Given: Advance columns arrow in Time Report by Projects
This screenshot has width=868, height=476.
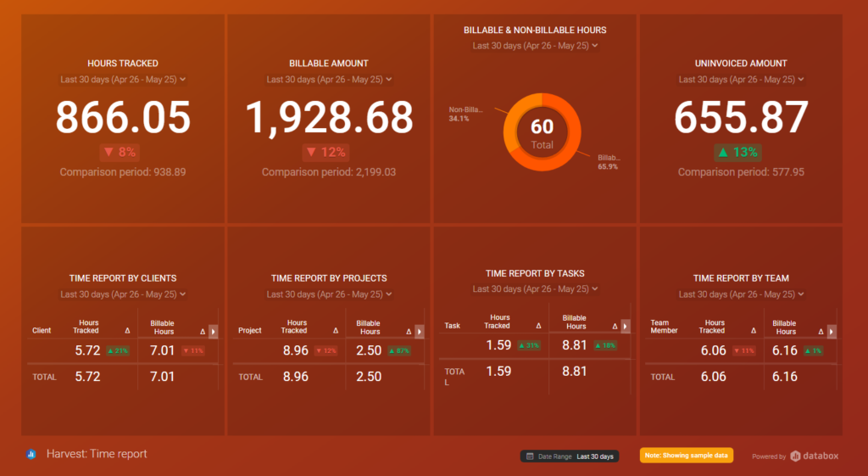Looking at the screenshot, I should point(420,332).
